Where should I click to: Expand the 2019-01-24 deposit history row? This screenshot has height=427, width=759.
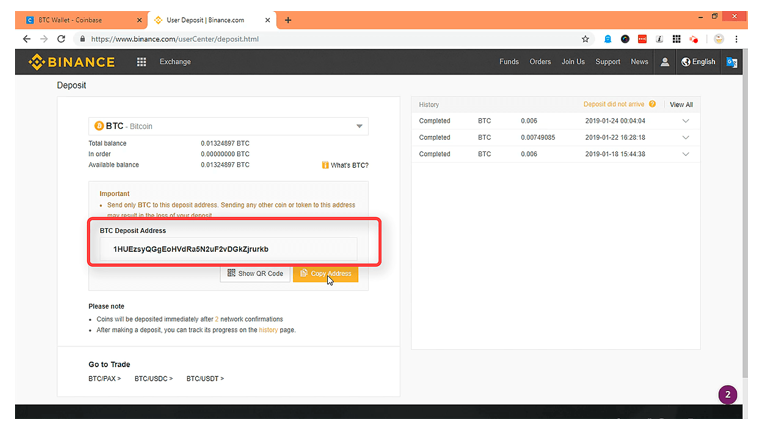point(685,121)
